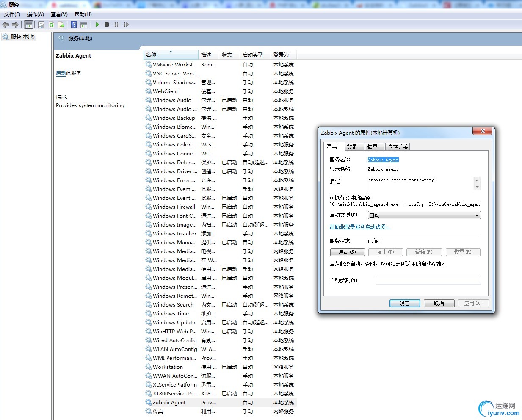Viewport: 522px width, 420px height.
Task: Select the WinHTTP Web P... service row
Action: click(x=220, y=331)
